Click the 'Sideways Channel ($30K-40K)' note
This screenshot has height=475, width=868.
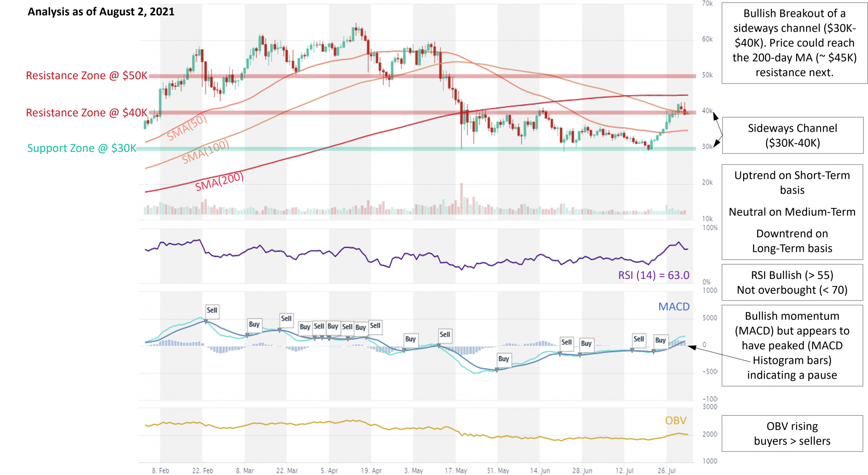(793, 136)
